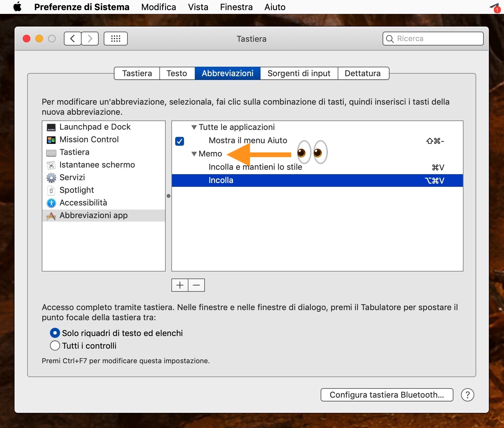Collapse Tutte le applicazioni group

(194, 127)
